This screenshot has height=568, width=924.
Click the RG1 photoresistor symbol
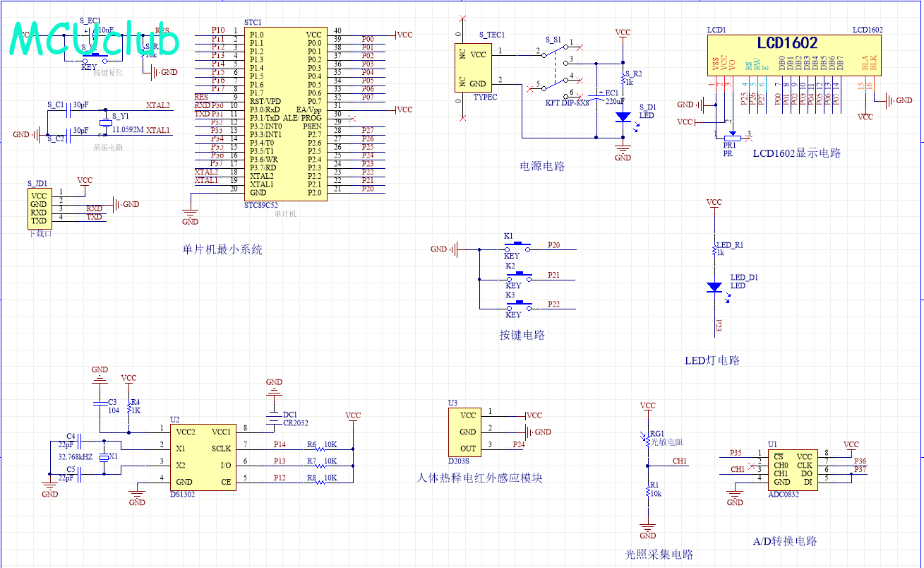[x=647, y=439]
